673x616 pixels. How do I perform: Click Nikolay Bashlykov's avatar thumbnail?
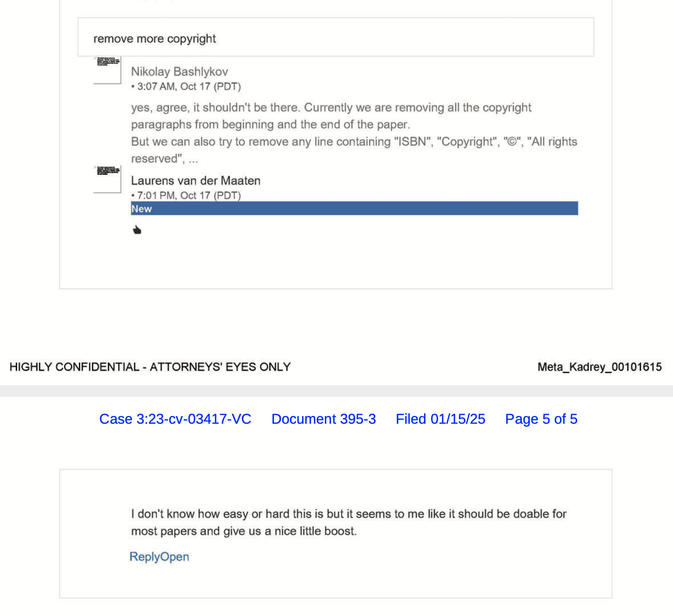107,70
